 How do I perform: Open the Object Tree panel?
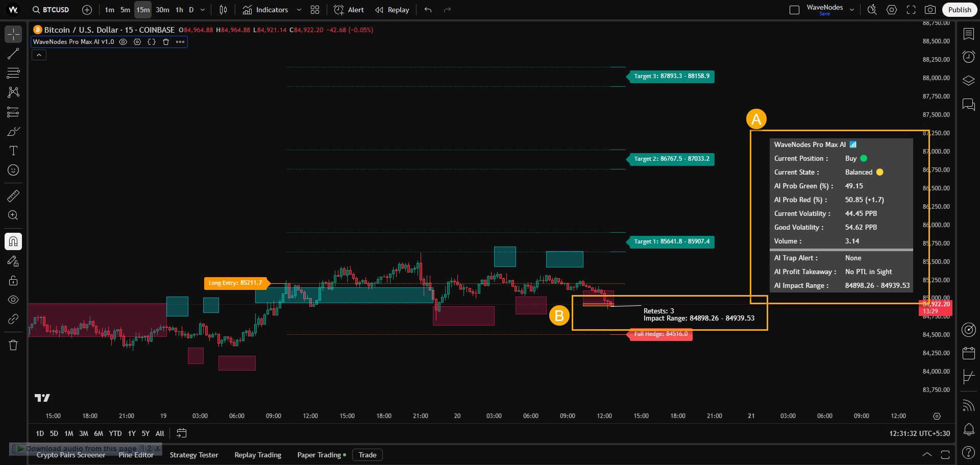[968, 80]
